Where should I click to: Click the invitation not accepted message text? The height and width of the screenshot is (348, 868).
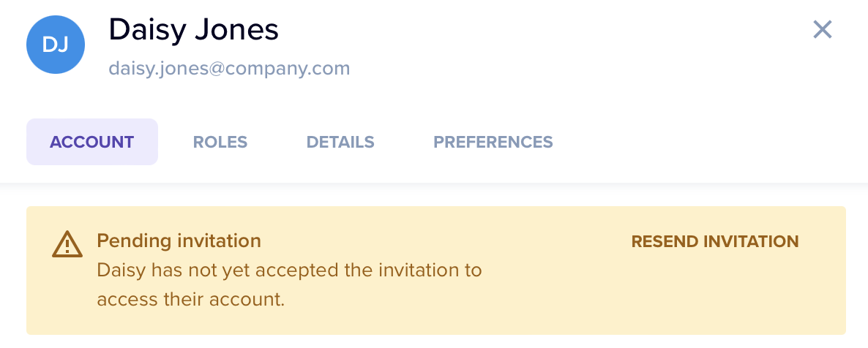point(289,284)
